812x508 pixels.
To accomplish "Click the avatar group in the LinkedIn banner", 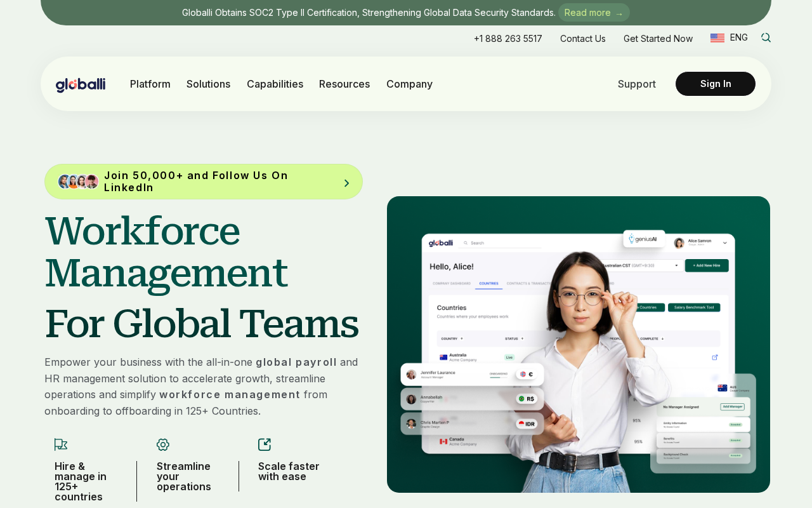I will [x=78, y=182].
